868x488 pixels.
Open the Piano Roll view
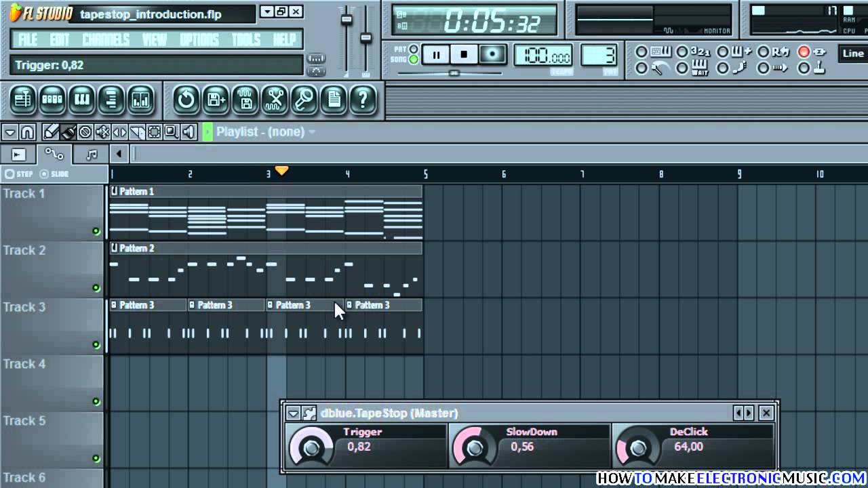coord(82,100)
